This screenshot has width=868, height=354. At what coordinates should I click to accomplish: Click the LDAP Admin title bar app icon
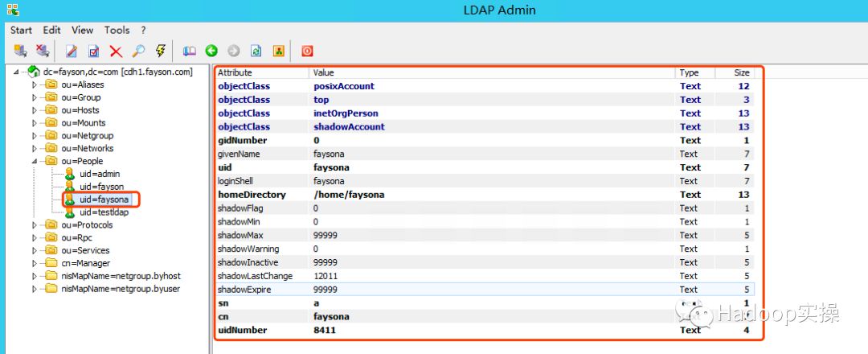pos(12,10)
